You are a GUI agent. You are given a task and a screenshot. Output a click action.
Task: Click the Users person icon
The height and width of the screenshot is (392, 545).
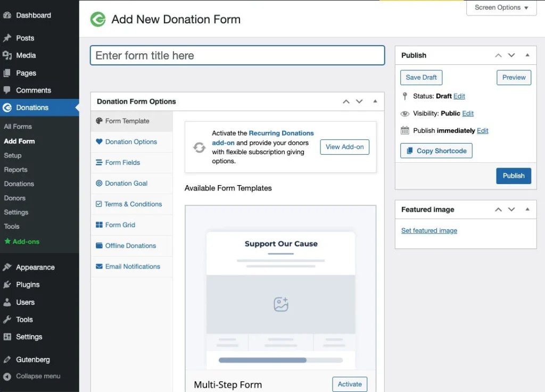click(7, 302)
